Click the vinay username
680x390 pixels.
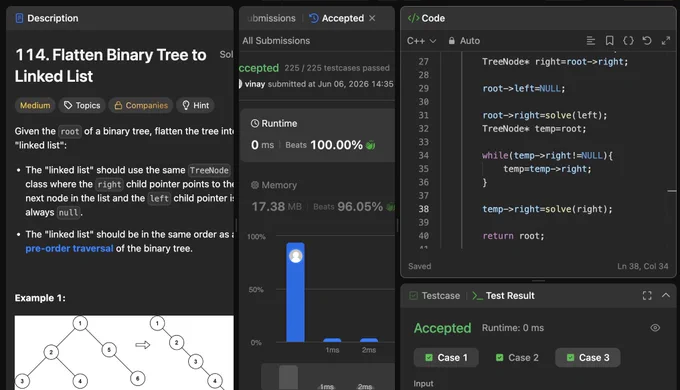pos(255,84)
